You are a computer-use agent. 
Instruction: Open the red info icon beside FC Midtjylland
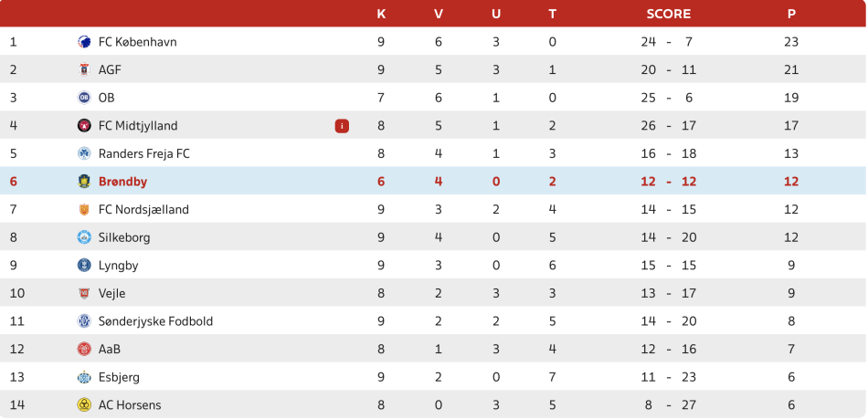pos(342,126)
